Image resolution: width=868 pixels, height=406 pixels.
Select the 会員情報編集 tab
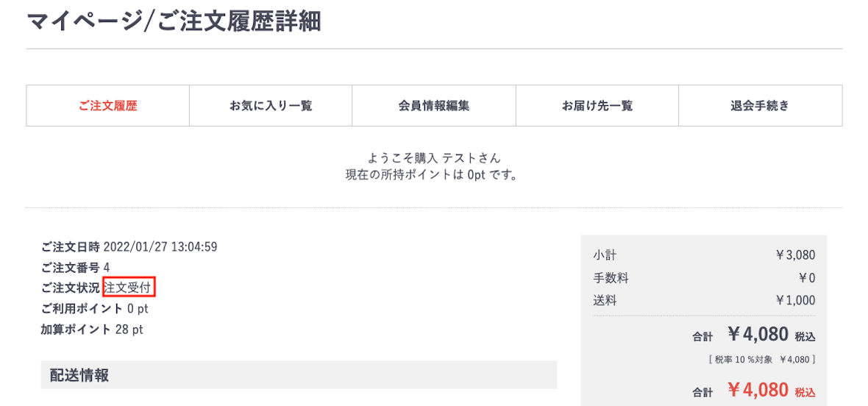[x=434, y=106]
